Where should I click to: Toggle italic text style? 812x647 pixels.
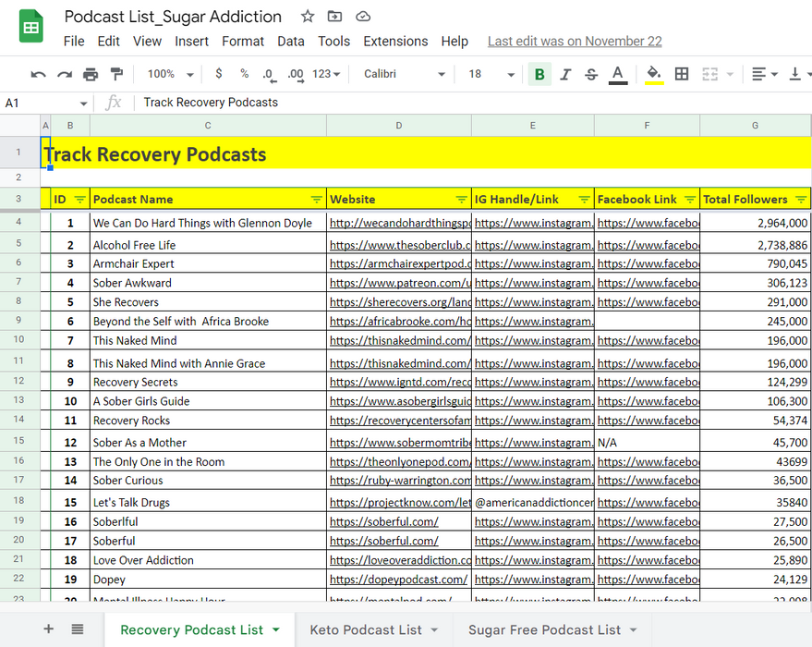565,74
